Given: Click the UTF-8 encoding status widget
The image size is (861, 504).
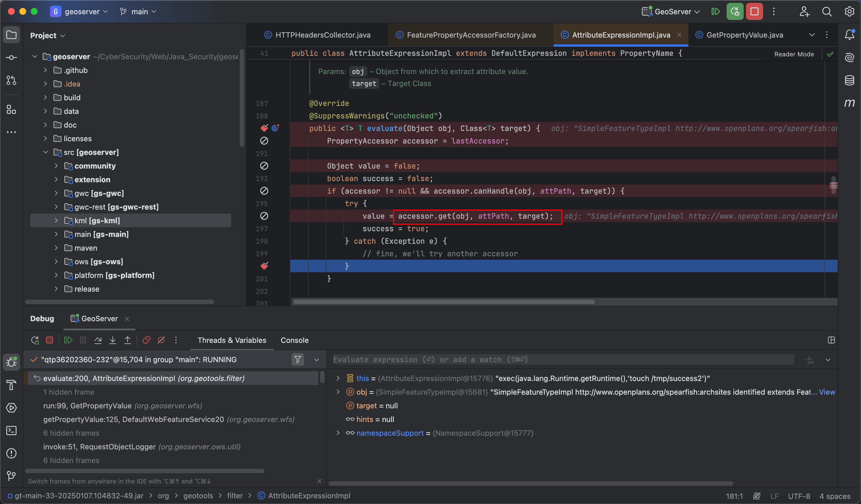Looking at the screenshot, I should click(799, 496).
